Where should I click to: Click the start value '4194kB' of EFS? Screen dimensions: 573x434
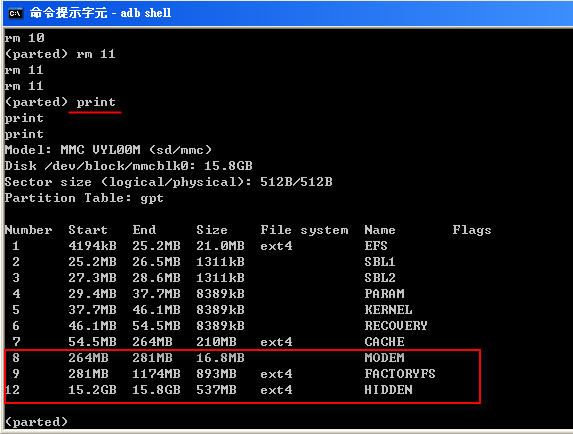[x=92, y=246]
